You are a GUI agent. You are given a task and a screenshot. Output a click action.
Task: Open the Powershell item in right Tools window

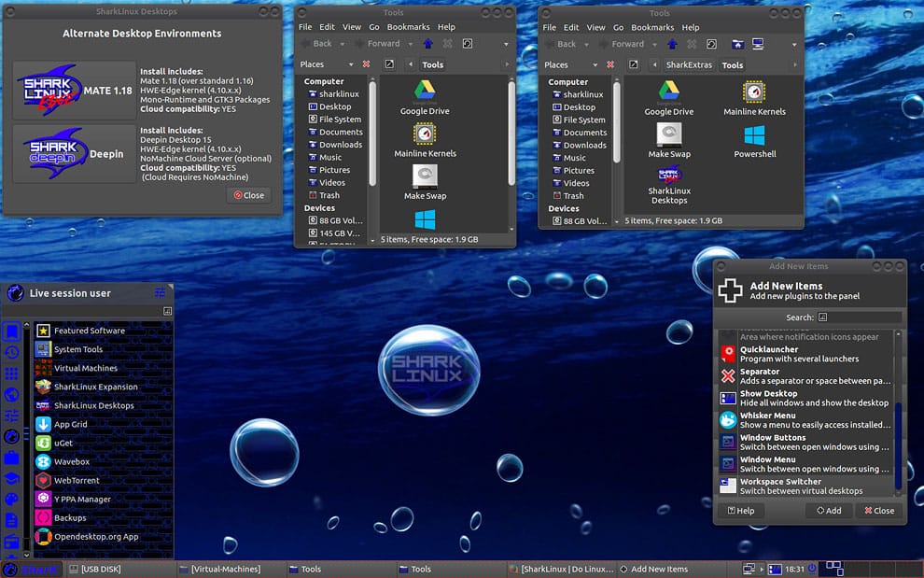[754, 140]
